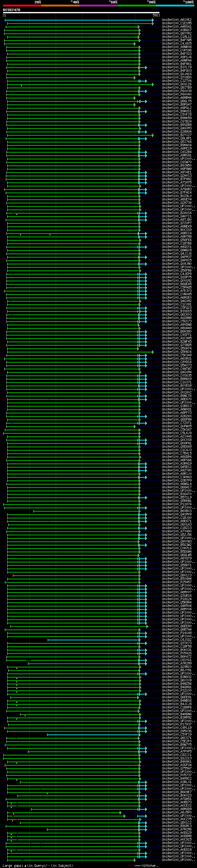Select the UniRef100_Q6EE81 label
Image resolution: width=197 pixels, height=868 pixels.
tap(177, 697)
